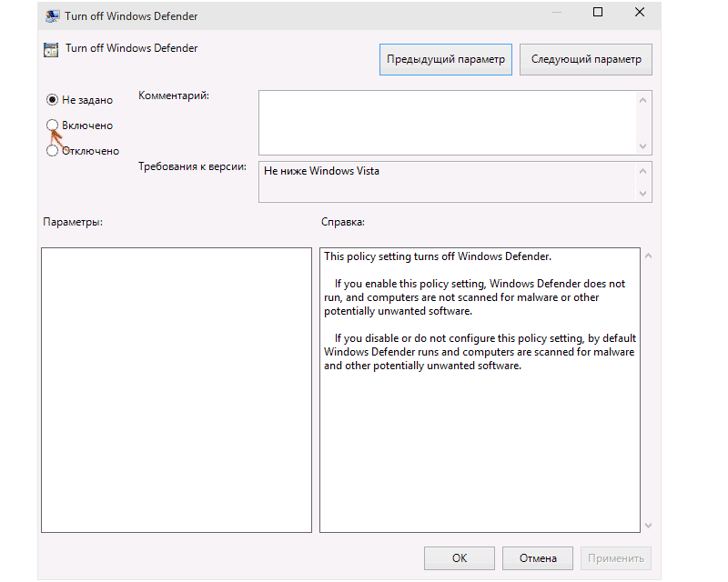Click help panel scroll down arrow
Screen dimensions: 728x582
(648, 526)
